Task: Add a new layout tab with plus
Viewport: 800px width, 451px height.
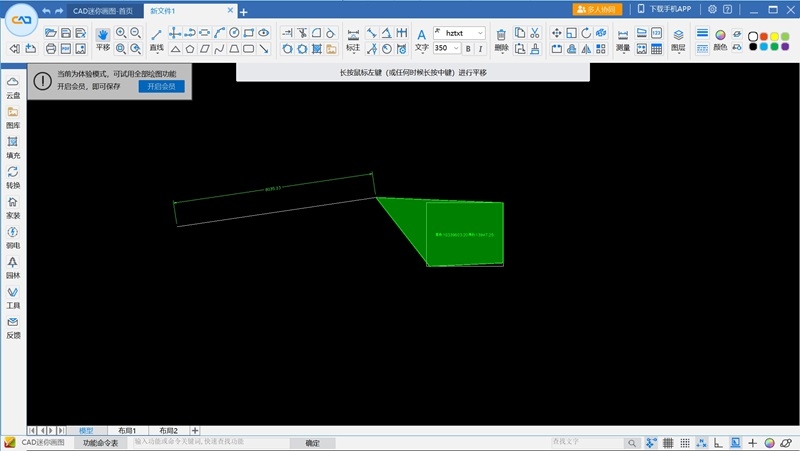Action: coord(195,431)
